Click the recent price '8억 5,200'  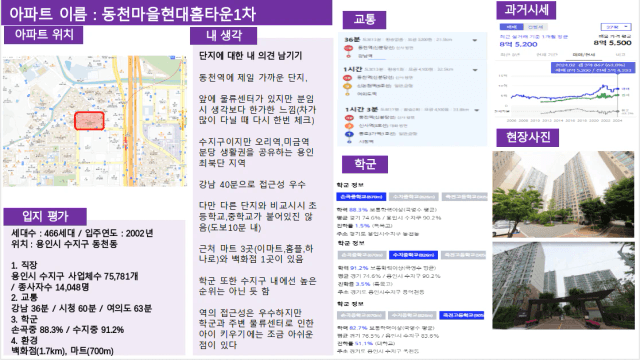pos(518,44)
